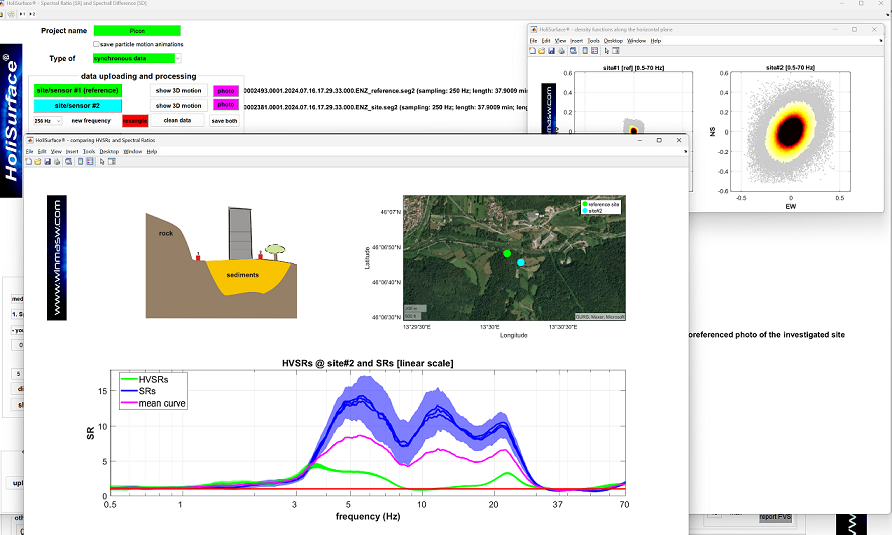This screenshot has height=535, width=892.
Task: Insert Colorbar in density functions window toolbar
Action: (585, 51)
